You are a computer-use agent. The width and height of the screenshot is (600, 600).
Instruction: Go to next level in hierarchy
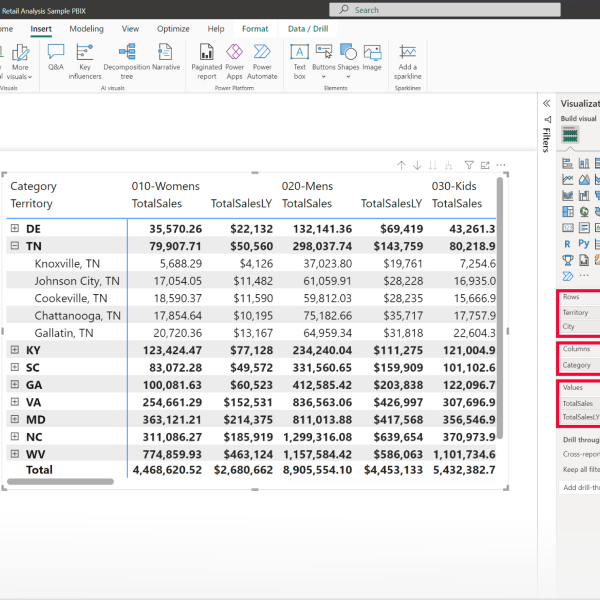tap(433, 165)
